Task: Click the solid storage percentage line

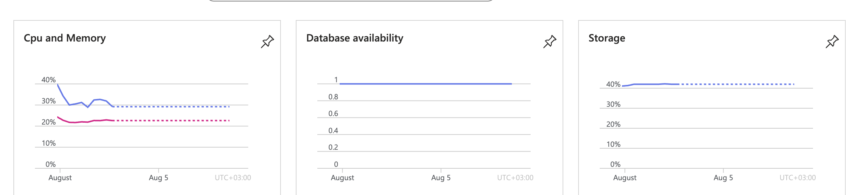Action: (651, 85)
